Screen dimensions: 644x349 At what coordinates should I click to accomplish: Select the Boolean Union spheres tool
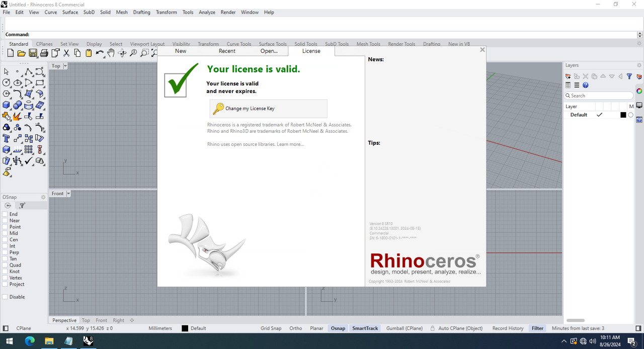tap(18, 105)
